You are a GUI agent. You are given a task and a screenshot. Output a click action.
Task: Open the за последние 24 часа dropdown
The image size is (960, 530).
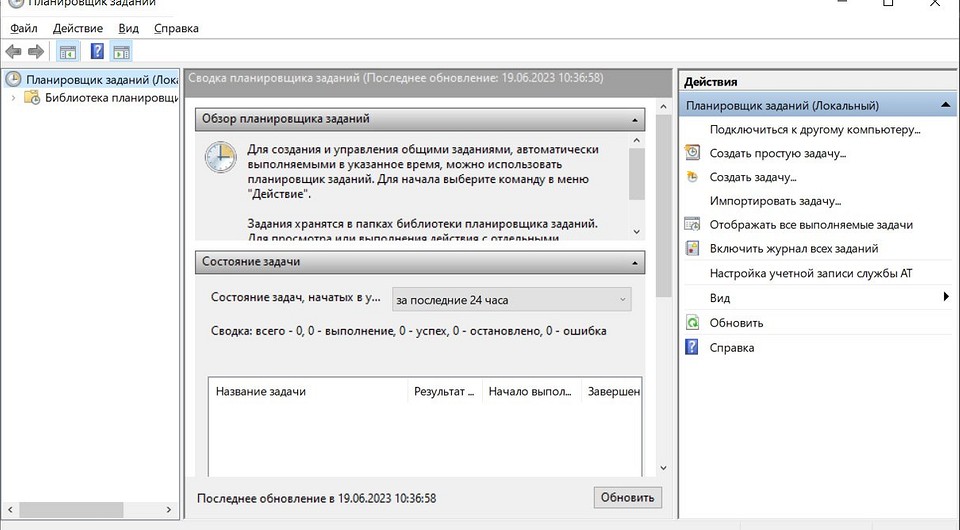[512, 299]
